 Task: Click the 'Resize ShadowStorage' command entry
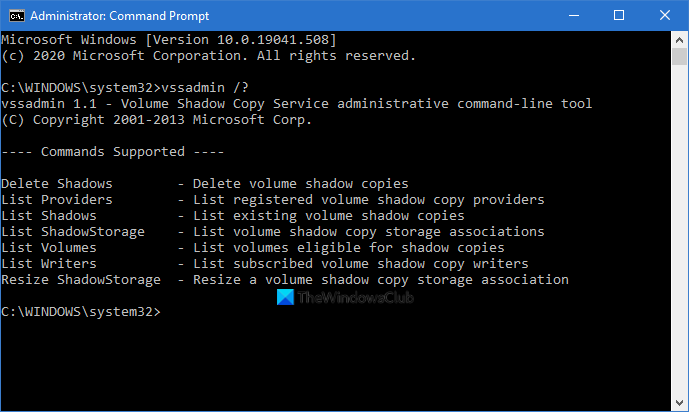click(x=81, y=280)
